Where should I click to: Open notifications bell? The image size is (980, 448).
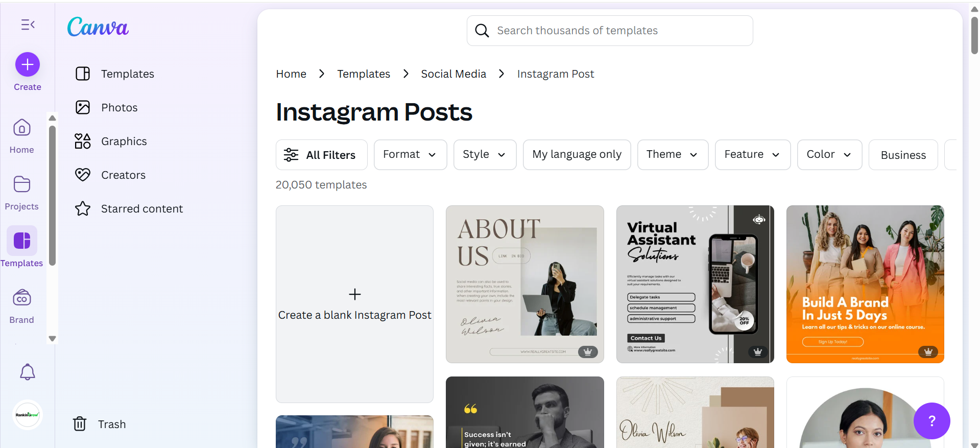point(28,372)
